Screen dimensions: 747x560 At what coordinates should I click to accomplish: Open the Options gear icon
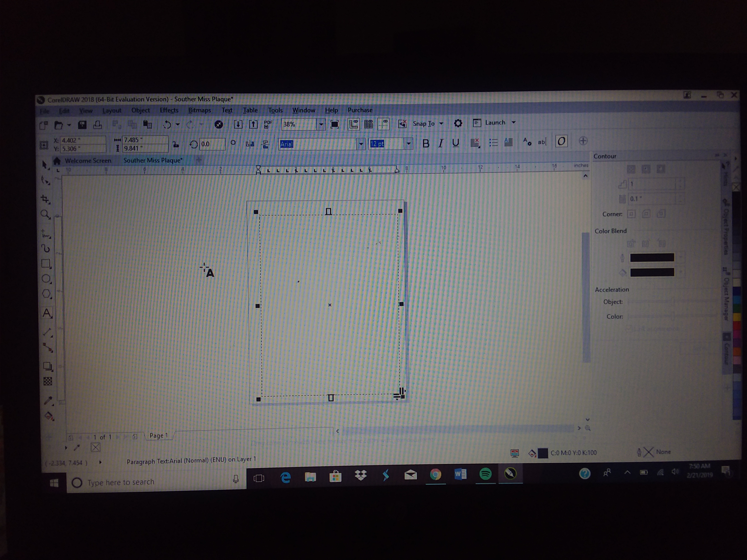coord(458,124)
